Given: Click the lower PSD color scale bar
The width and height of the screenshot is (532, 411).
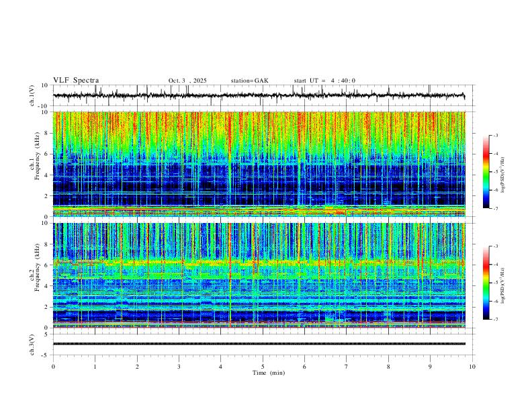Looking at the screenshot, I should coord(486,283).
